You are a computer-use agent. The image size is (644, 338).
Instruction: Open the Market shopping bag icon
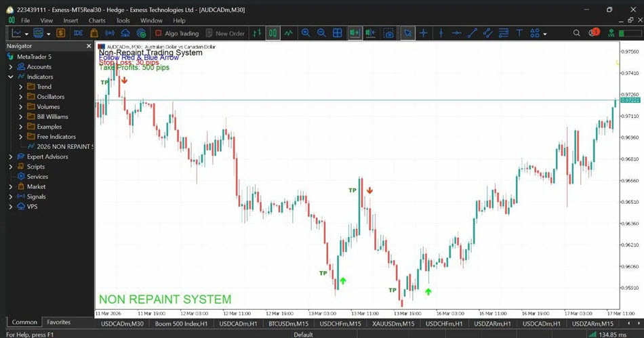click(x=94, y=33)
